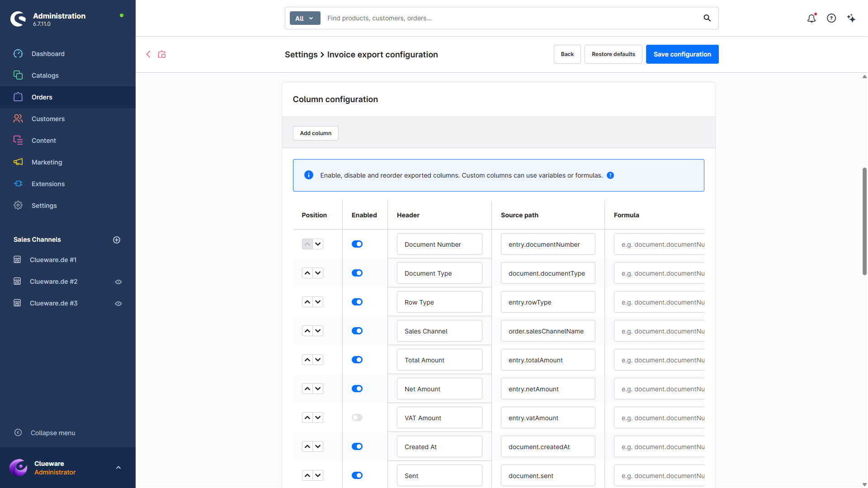
Task: Open Dashboard in the sidebar
Action: tap(48, 54)
